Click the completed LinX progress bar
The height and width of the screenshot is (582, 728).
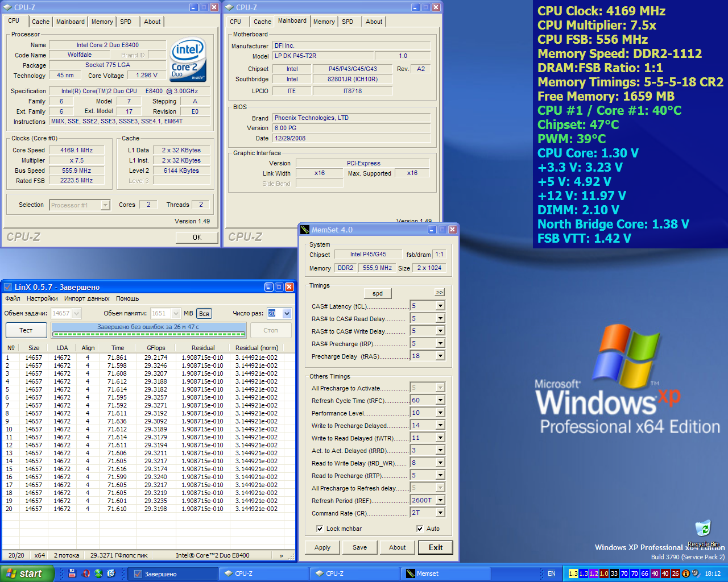(148, 331)
